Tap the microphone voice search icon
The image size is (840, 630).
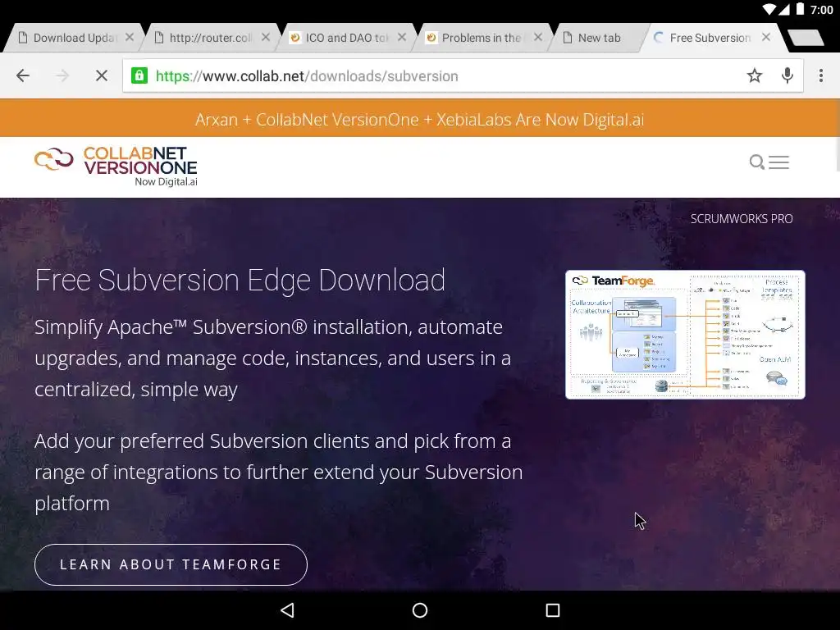[787, 75]
